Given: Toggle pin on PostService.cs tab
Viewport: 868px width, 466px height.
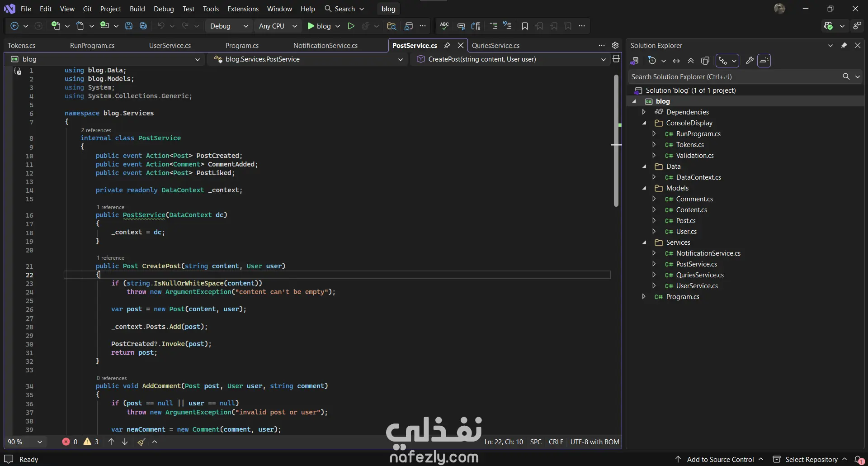Looking at the screenshot, I should click(447, 45).
